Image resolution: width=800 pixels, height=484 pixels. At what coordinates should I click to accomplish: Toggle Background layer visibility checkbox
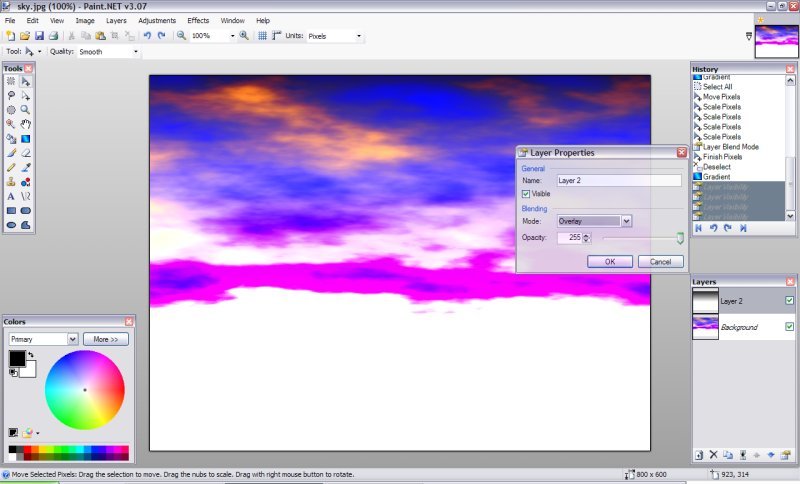[789, 326]
